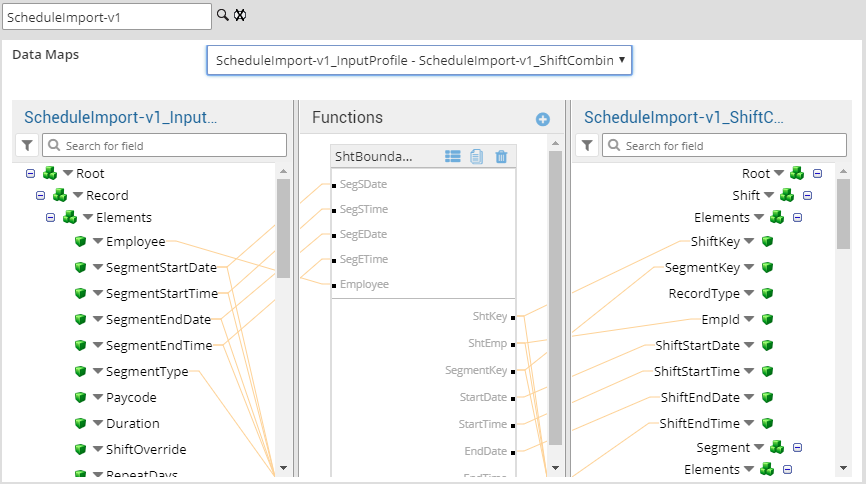Click the filter icon in left input panel
The image size is (866, 488).
click(28, 146)
